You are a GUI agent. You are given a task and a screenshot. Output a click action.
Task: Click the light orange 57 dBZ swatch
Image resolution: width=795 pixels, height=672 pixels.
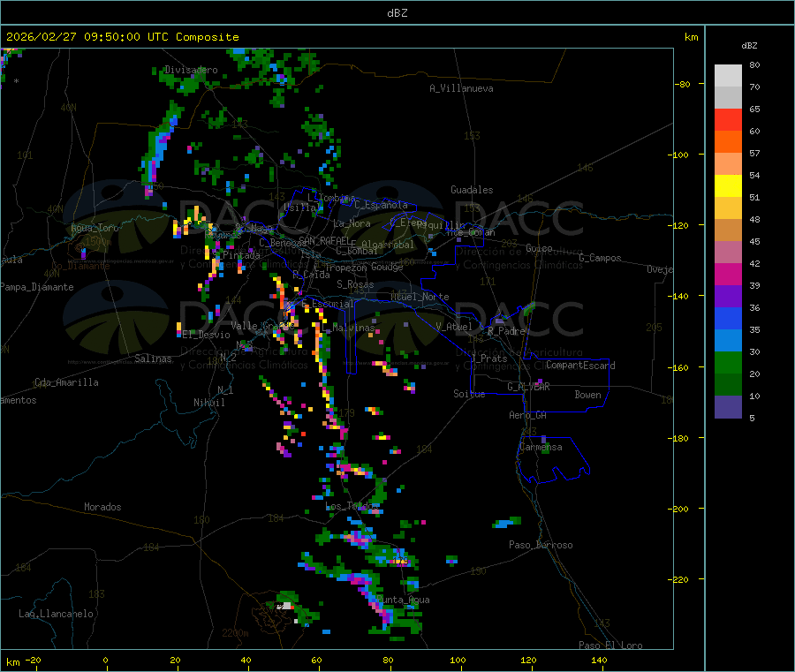coord(728,163)
